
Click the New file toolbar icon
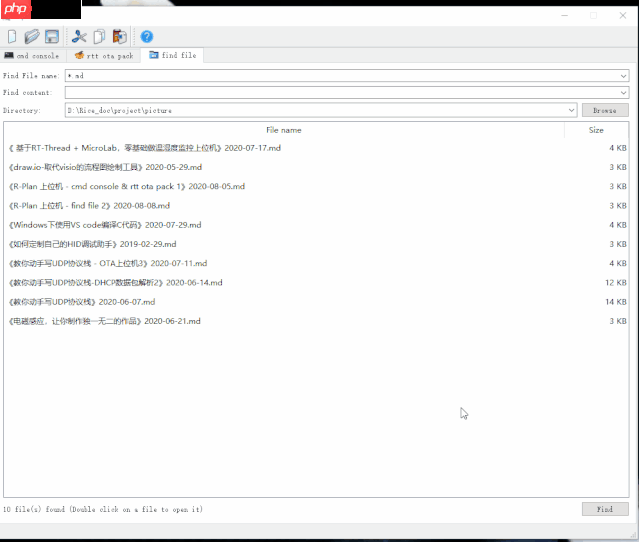pos(12,37)
